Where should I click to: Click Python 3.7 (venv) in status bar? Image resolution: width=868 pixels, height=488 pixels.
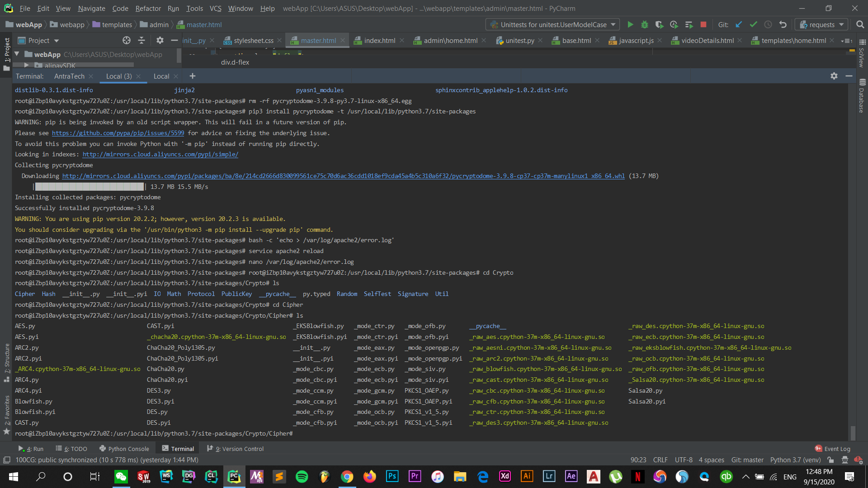point(795,460)
